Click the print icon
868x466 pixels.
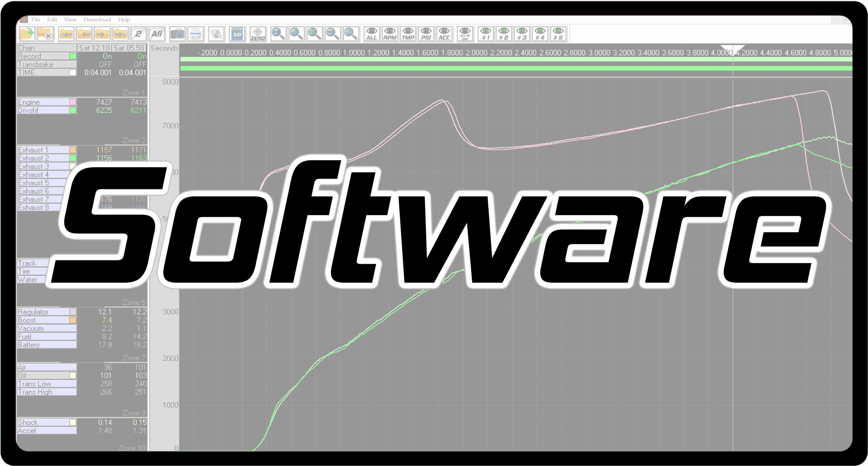click(x=196, y=34)
